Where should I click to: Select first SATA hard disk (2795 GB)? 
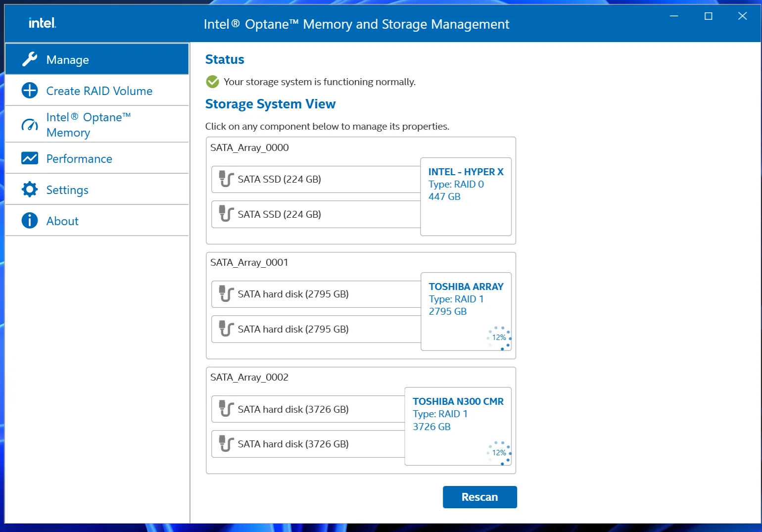click(x=316, y=294)
